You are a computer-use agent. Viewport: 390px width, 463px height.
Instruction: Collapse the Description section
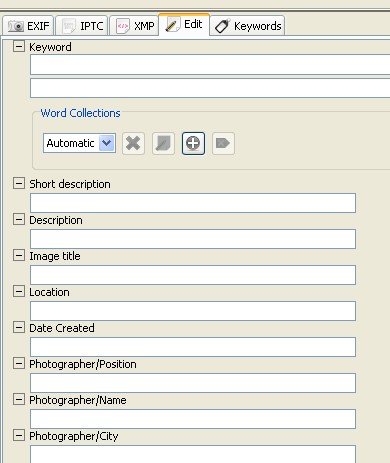(19, 219)
